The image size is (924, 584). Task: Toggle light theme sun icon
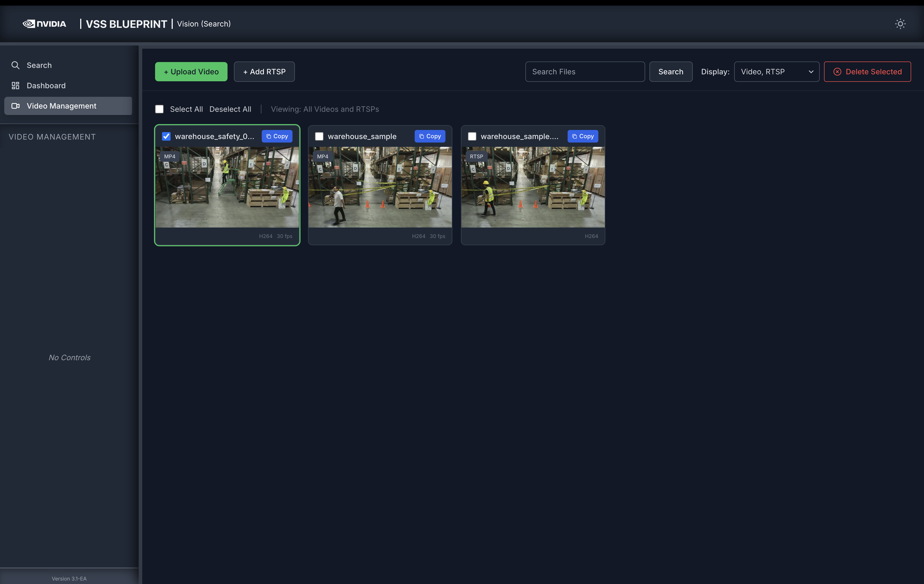tap(900, 24)
